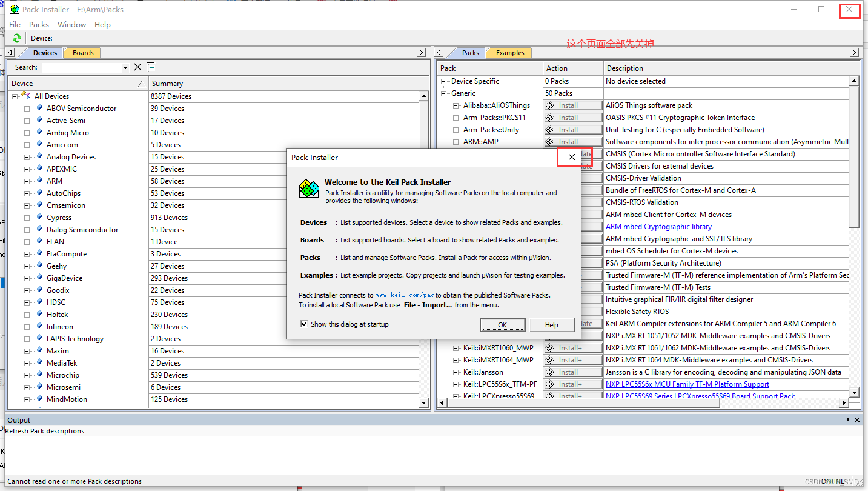
Task: Collapse the All Devices tree node
Action: point(15,96)
